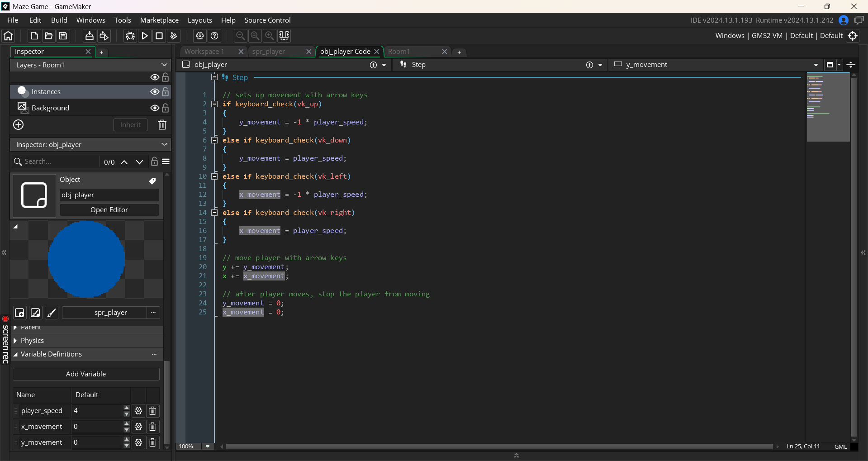
Task: Toggle lock on the Background layer
Action: 166,108
